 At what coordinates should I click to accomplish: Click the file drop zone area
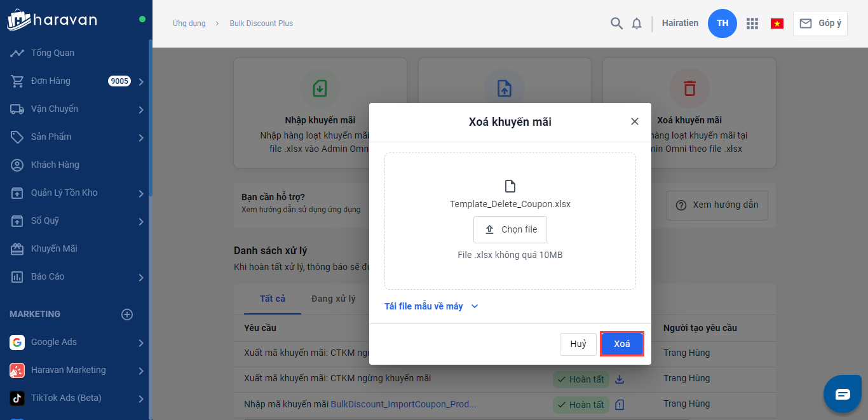510,221
